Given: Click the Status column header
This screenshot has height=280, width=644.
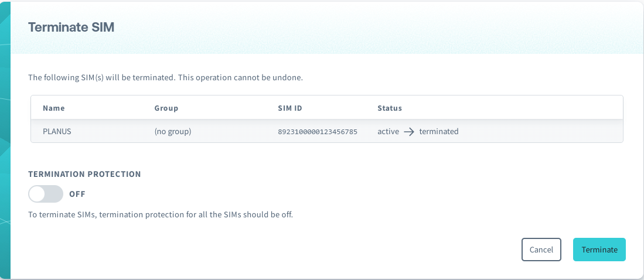Looking at the screenshot, I should tap(390, 108).
